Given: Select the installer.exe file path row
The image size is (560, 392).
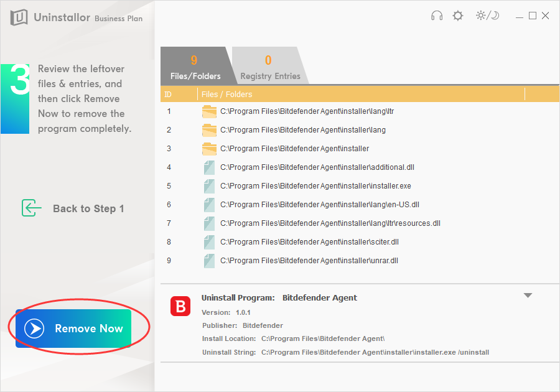Looking at the screenshot, I should point(315,186).
